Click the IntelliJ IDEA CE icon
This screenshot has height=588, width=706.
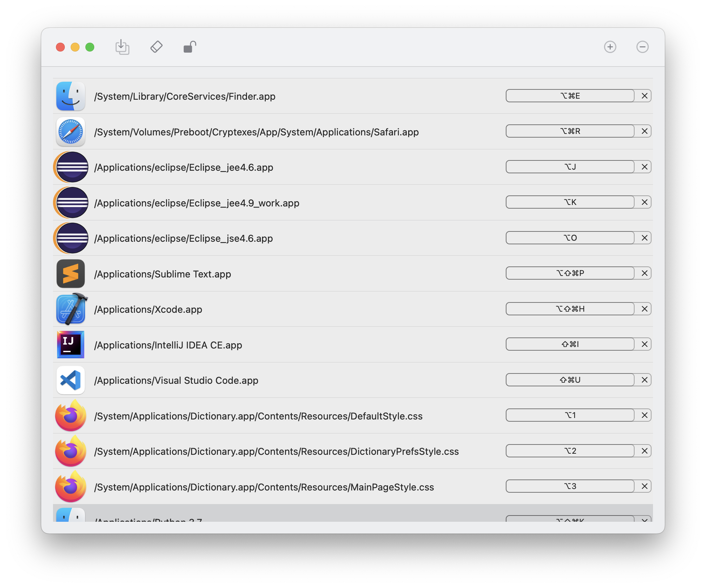71,345
